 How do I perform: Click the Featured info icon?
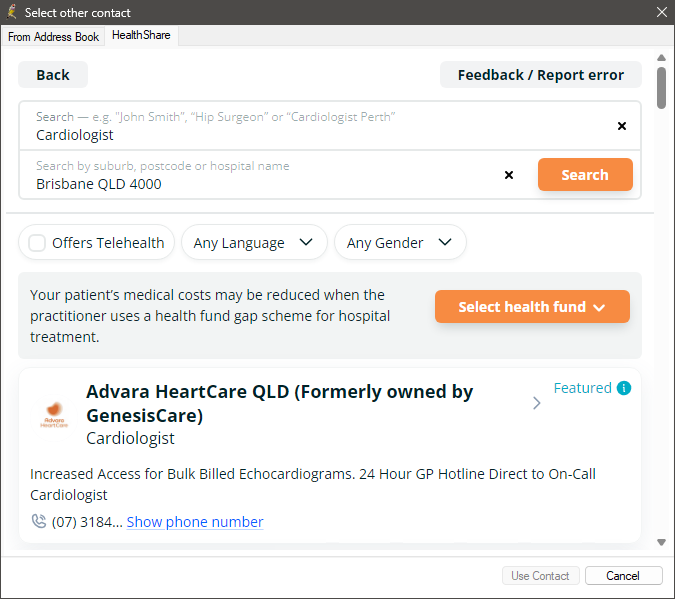(x=624, y=388)
